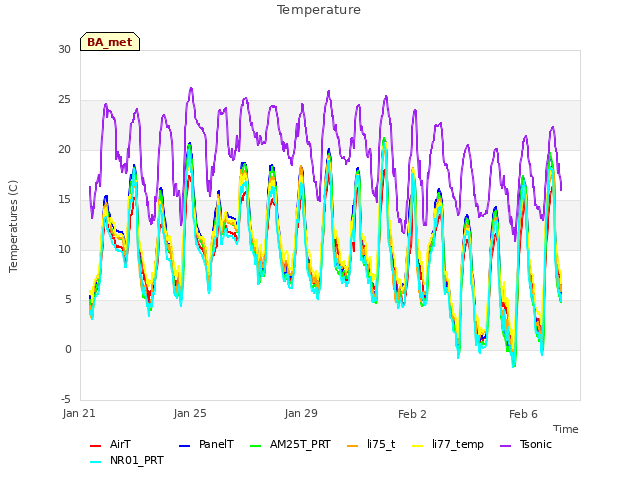This screenshot has width=640, height=480.
Task: Click the 20 y-axis tick label
Action: coord(64,149)
